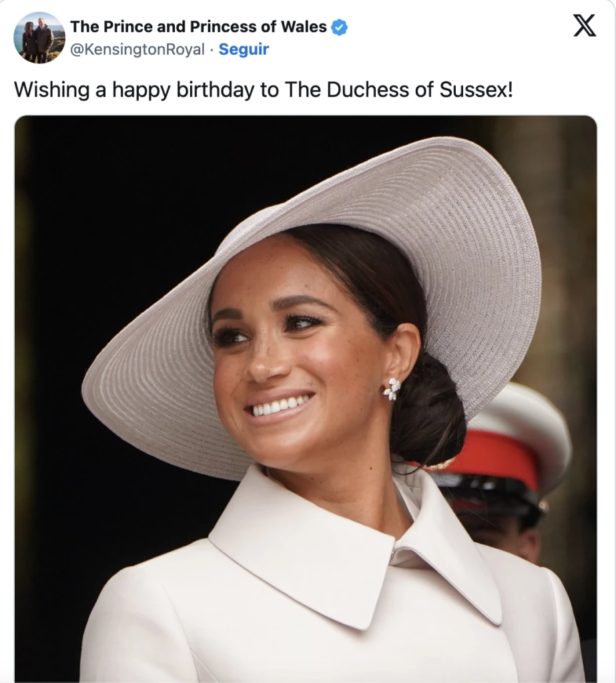Image resolution: width=616 pixels, height=683 pixels.
Task: Click the woman's smile in the photo
Action: pyautogui.click(x=279, y=405)
